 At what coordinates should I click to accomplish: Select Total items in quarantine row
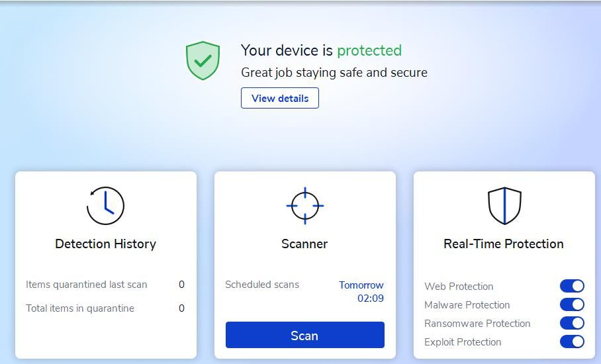click(105, 308)
